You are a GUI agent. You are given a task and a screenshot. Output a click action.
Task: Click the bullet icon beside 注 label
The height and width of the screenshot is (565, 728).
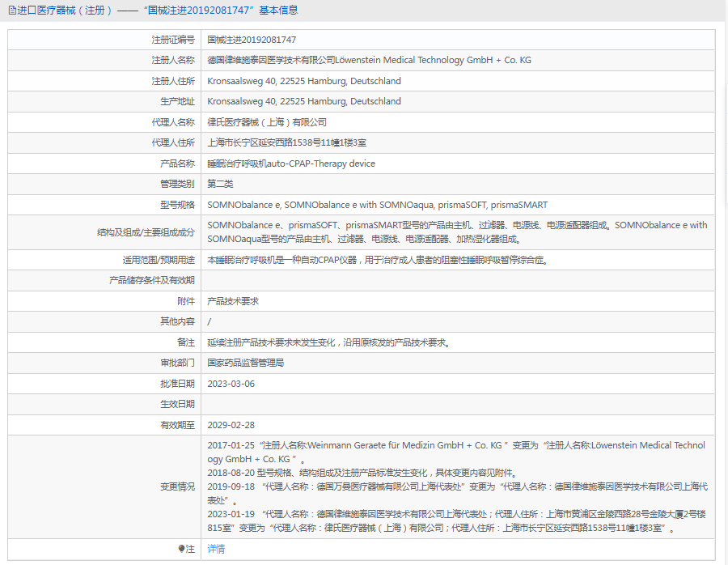click(181, 549)
